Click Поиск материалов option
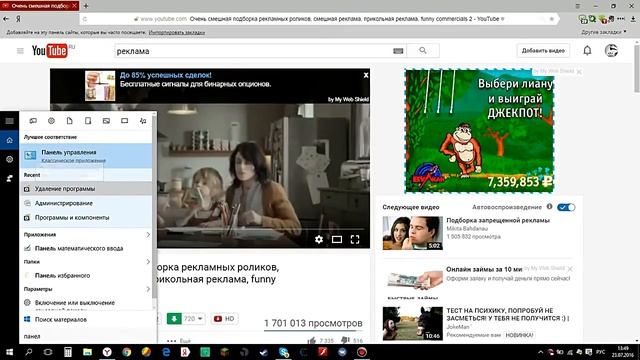This screenshot has width=640, height=360. point(86,319)
